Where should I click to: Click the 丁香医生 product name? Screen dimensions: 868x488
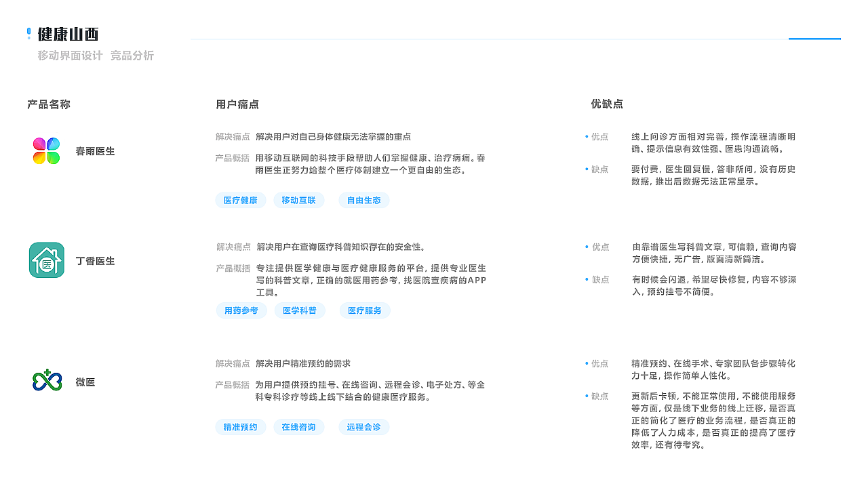[x=96, y=261]
